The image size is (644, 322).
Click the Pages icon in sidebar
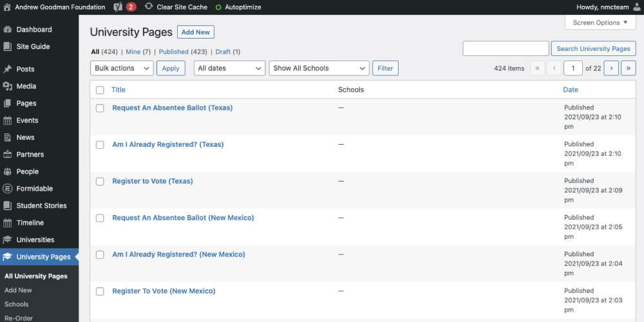[x=7, y=103]
